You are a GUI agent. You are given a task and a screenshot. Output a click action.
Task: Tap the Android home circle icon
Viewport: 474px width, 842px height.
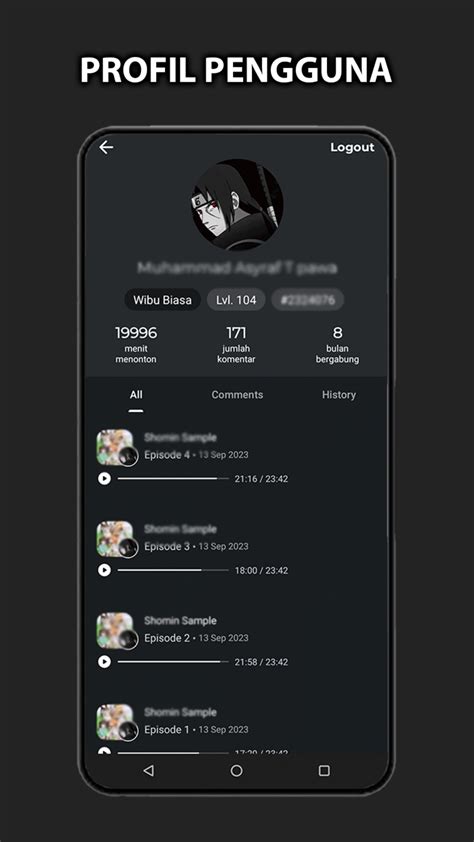click(237, 771)
